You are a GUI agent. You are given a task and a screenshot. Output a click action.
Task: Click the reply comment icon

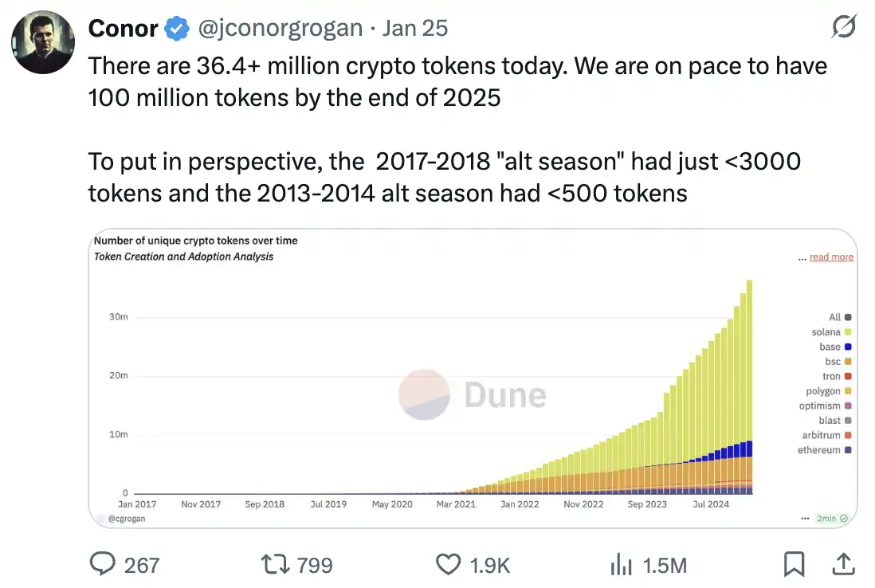coord(103,564)
